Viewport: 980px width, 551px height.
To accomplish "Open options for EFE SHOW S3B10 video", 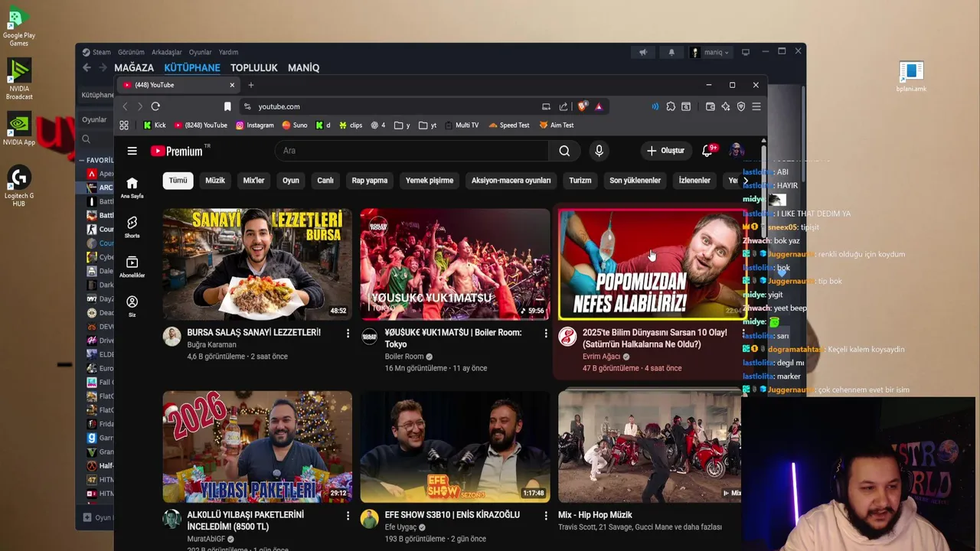I will coord(546,516).
